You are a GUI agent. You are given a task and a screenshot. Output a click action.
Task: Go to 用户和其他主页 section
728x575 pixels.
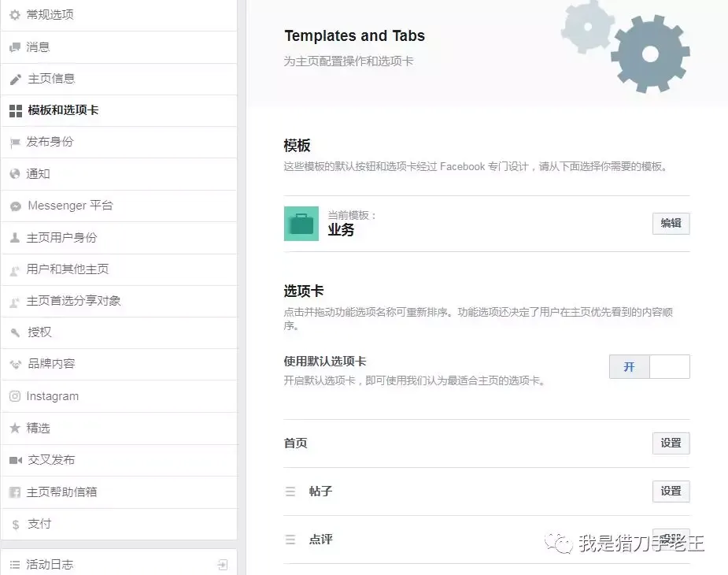tap(119, 269)
